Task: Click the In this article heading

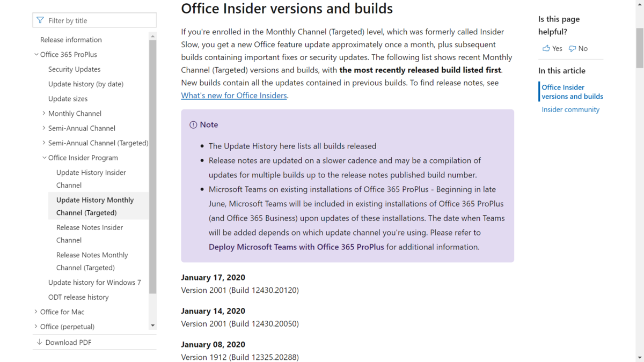Action: (562, 71)
